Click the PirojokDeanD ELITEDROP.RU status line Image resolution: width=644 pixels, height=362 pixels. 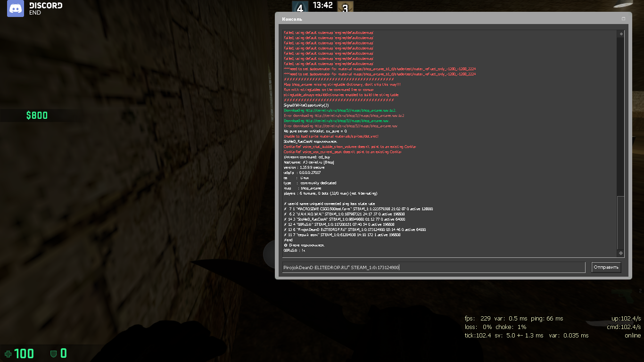(x=355, y=230)
